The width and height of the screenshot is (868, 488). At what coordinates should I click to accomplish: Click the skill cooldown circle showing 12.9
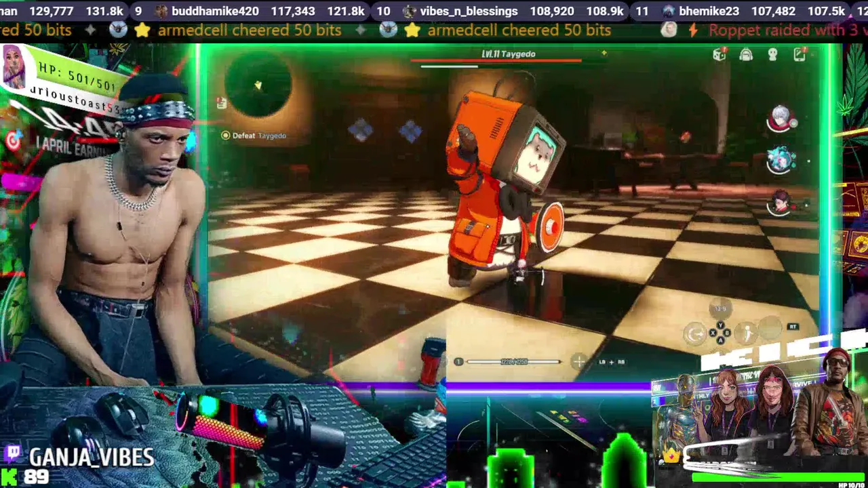(x=720, y=309)
